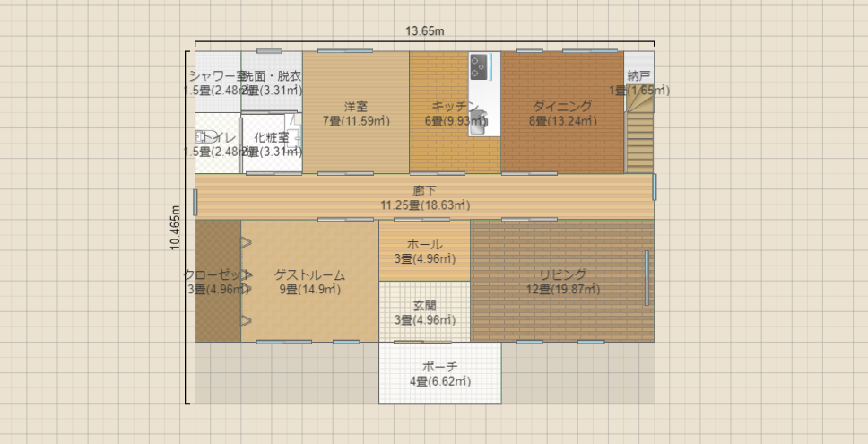Select the tall window on living room's right wall
Image resolution: width=868 pixels, height=444 pixels.
click(x=647, y=278)
